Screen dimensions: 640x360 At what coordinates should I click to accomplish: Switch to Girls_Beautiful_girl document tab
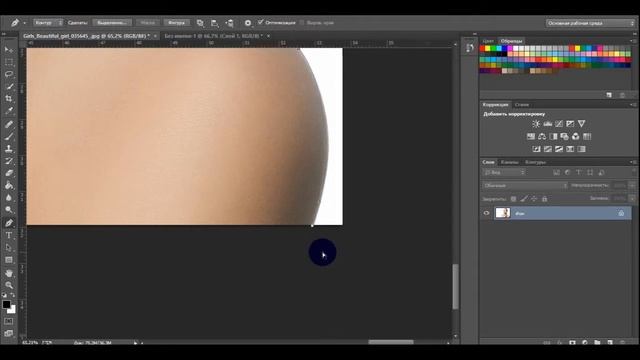point(86,36)
